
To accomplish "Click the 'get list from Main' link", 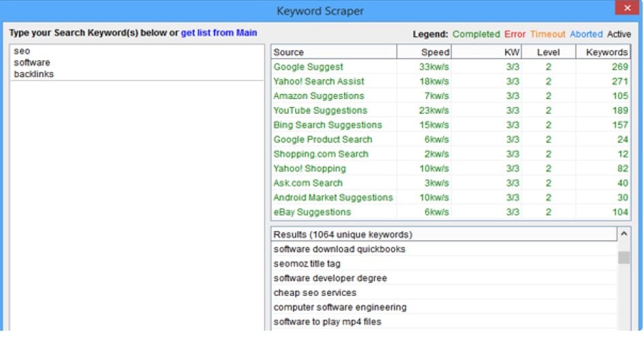I will tap(219, 33).
